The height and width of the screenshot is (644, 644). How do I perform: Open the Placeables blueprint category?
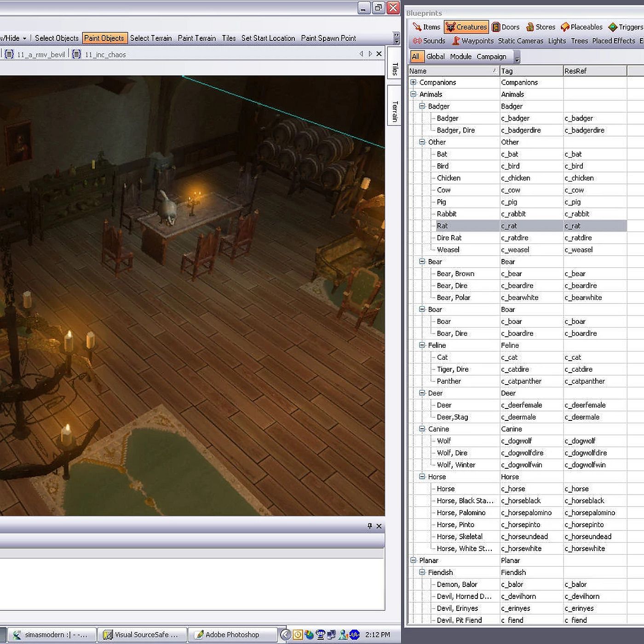tap(581, 27)
